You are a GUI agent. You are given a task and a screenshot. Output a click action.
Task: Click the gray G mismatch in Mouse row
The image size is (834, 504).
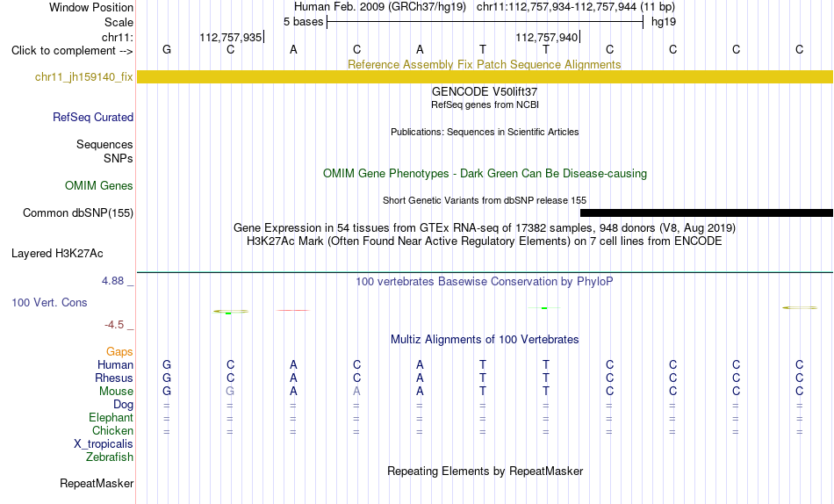[x=230, y=392]
